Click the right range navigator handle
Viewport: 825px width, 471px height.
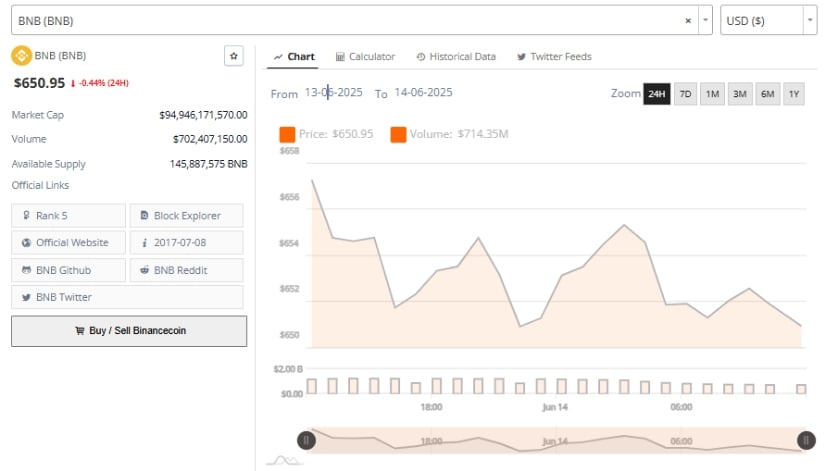806,440
